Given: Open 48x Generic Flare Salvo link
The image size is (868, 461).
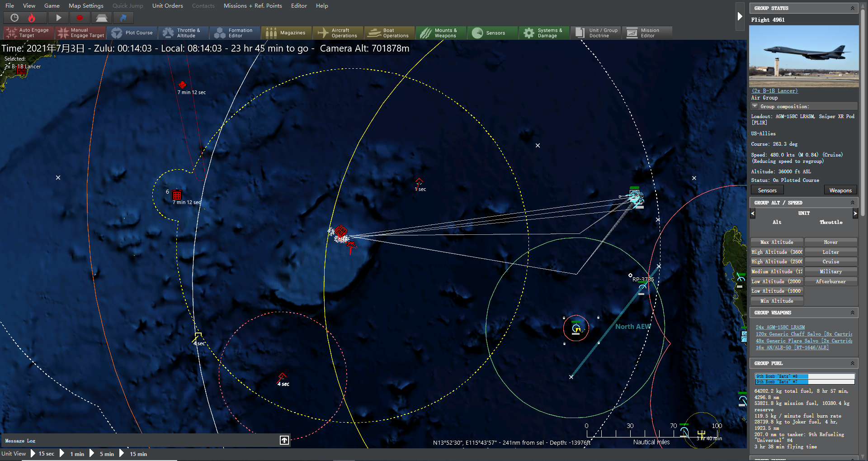Looking at the screenshot, I should tap(804, 341).
